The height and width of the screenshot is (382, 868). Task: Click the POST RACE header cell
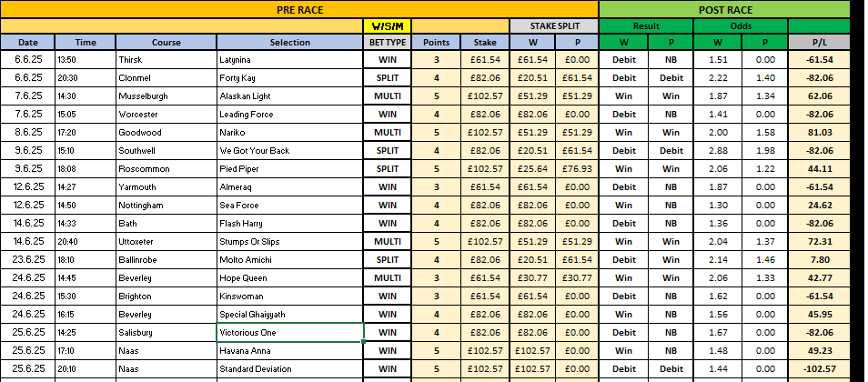(x=724, y=10)
